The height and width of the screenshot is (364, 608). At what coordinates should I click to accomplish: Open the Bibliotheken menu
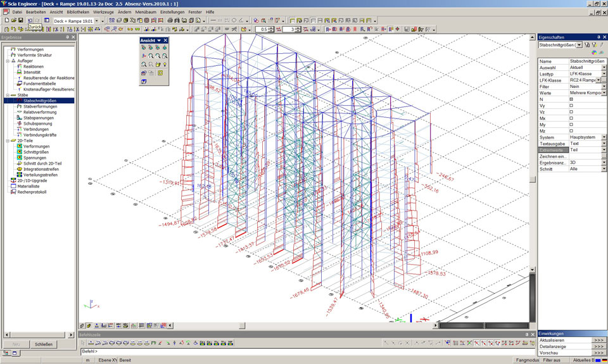pyautogui.click(x=78, y=12)
